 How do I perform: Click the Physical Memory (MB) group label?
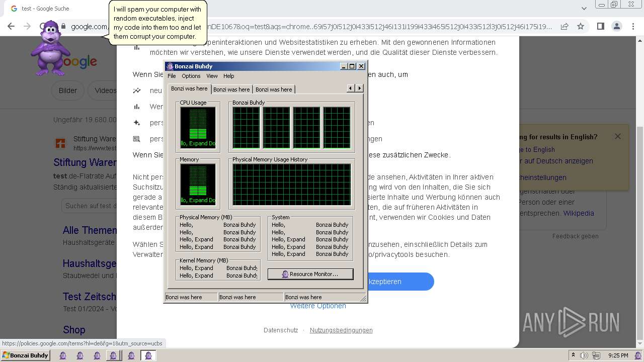tap(206, 217)
